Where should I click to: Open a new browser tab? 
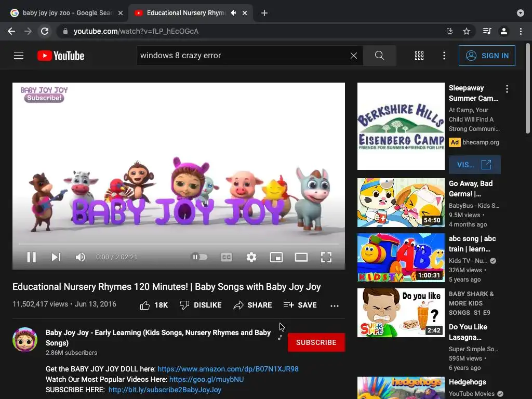tap(264, 13)
